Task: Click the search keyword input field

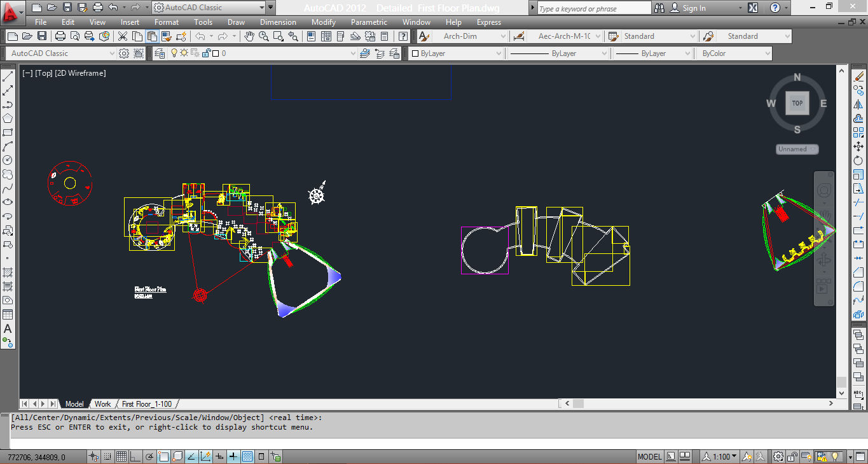Action: 594,8
